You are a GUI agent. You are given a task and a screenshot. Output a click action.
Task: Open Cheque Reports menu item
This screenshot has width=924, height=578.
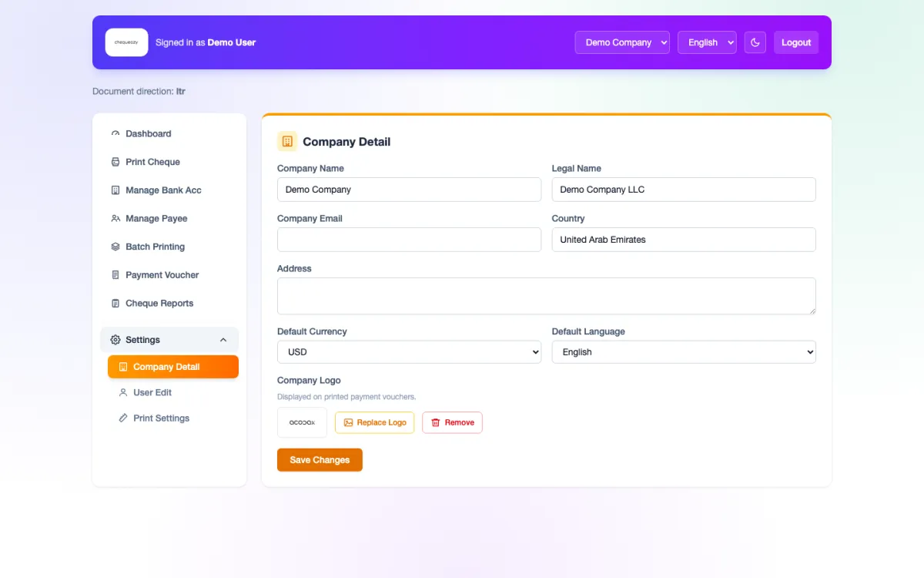pos(169,303)
